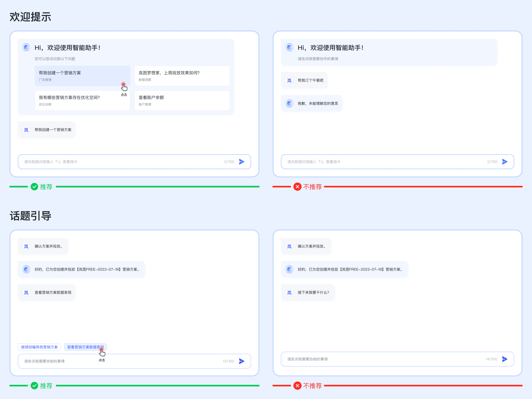The image size is (532, 399).
Task: Click the 岚 avatar beside "帮我订个午餐吧"
Action: [x=289, y=80]
